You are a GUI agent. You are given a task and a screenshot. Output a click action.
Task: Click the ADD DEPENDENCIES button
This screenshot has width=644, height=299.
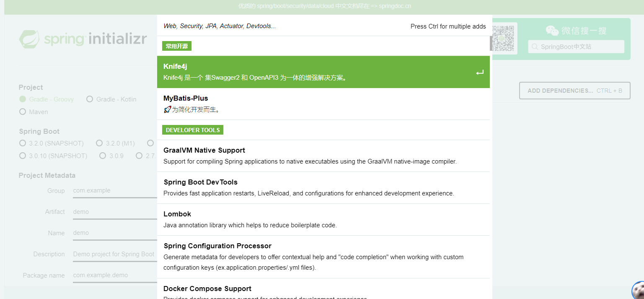tap(575, 91)
